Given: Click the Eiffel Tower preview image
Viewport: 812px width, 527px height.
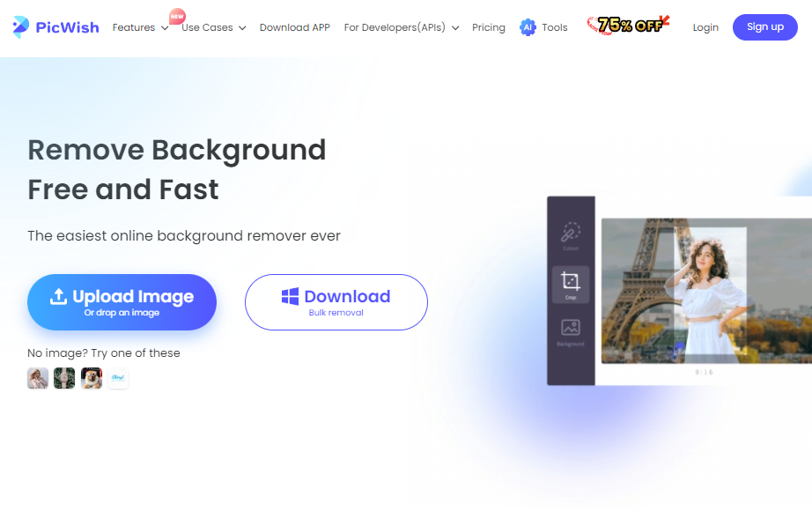Looking at the screenshot, I should pyautogui.click(x=706, y=291).
